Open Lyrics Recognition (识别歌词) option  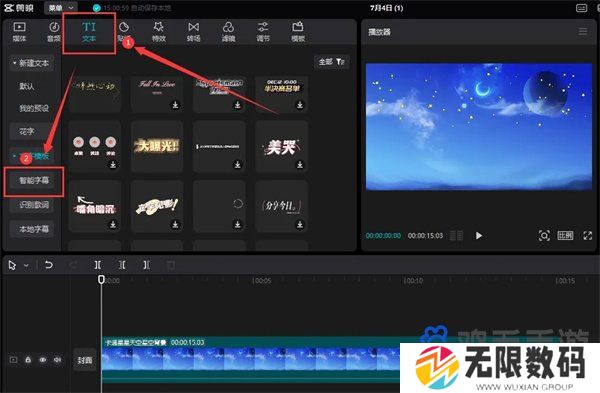click(34, 205)
